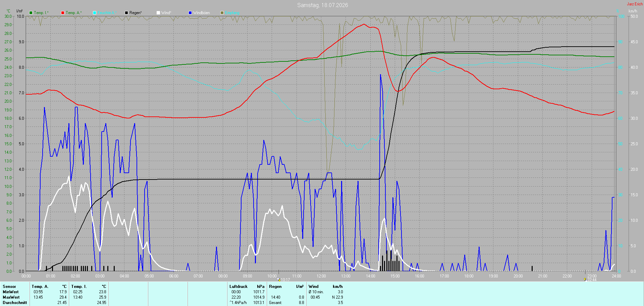This screenshot has width=644, height=306.
Task: Click the Temp. I. minimum time '02:25'
Action: point(78,292)
